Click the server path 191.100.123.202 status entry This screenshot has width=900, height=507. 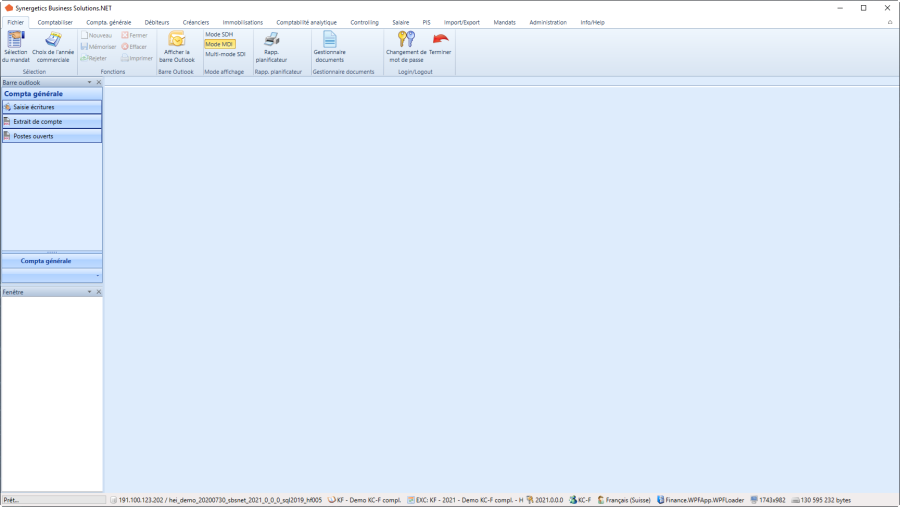[x=216, y=500]
